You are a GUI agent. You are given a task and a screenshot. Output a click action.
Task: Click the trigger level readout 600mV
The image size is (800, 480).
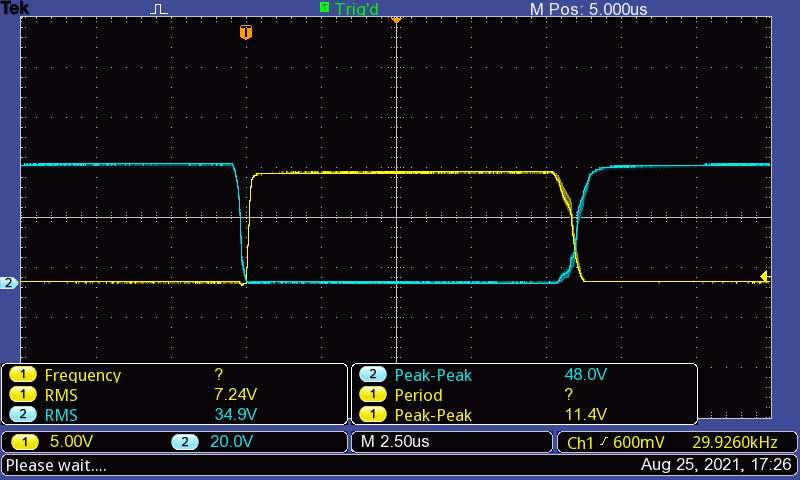tap(639, 442)
